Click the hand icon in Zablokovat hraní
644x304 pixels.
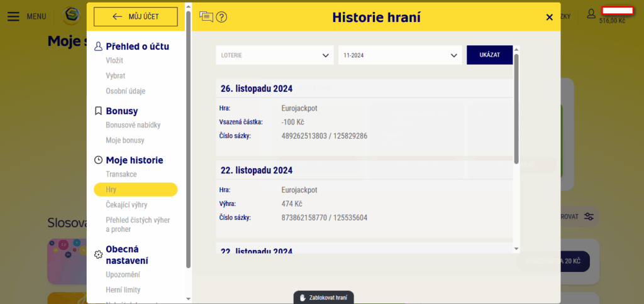pos(303,298)
